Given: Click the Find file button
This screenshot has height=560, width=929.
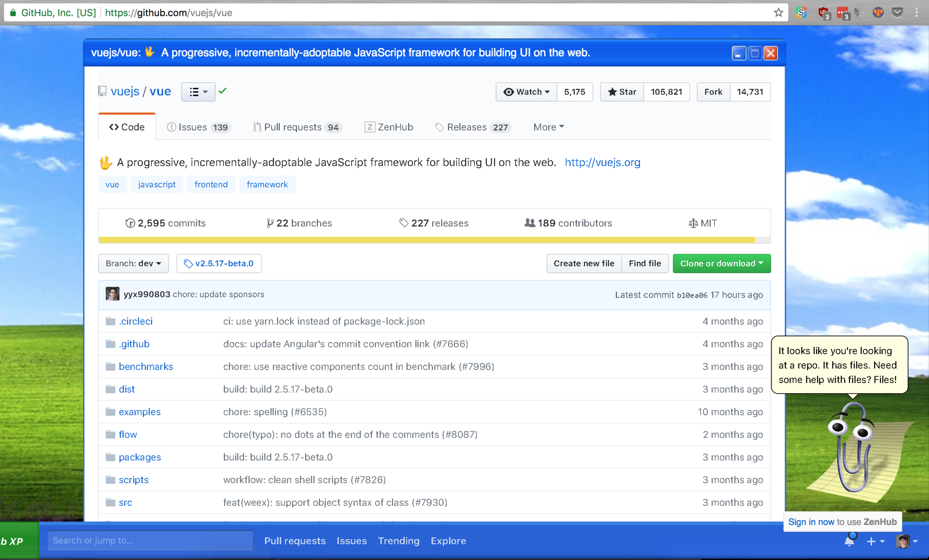Looking at the screenshot, I should 645,263.
